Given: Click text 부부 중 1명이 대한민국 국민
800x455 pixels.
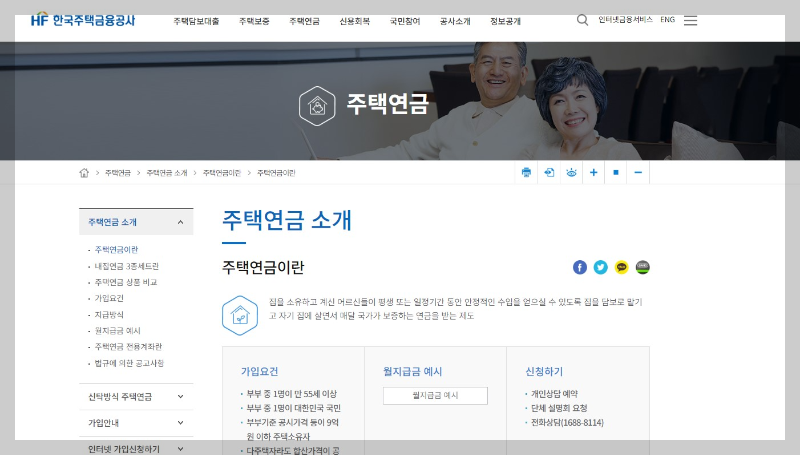Looking at the screenshot, I should [294, 408].
